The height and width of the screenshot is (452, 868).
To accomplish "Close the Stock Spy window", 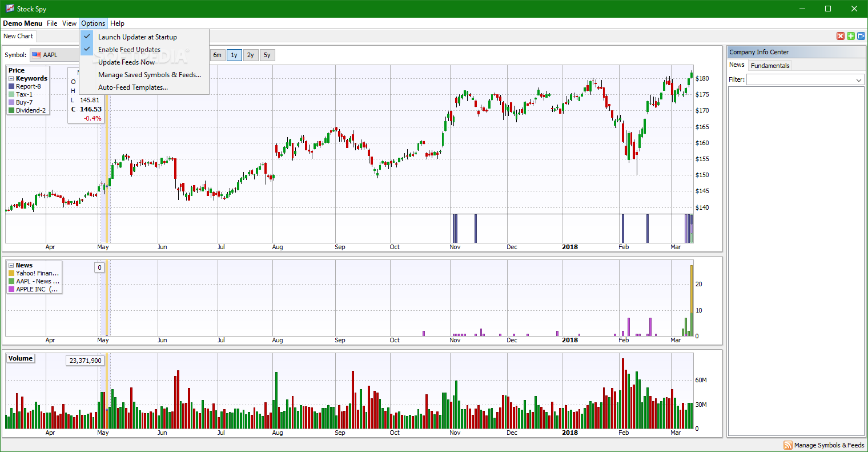I will [x=854, y=9].
